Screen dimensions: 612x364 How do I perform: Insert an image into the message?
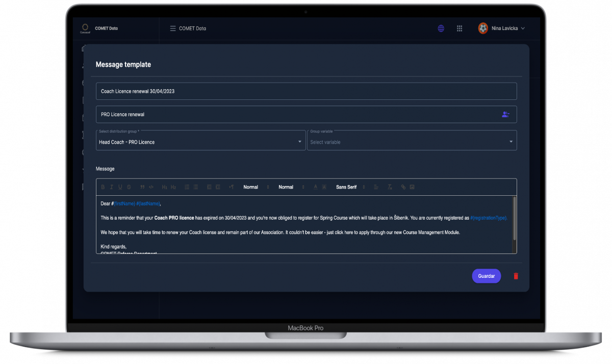click(412, 187)
